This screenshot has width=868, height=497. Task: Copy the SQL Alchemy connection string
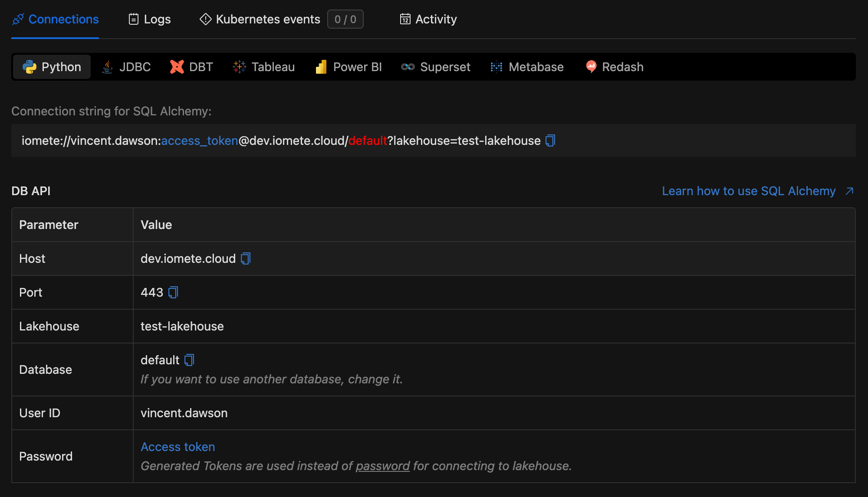pyautogui.click(x=550, y=141)
